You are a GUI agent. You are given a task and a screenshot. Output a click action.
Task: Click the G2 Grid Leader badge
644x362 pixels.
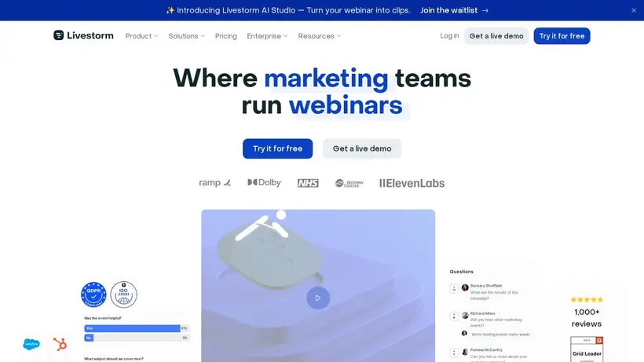pyautogui.click(x=587, y=349)
